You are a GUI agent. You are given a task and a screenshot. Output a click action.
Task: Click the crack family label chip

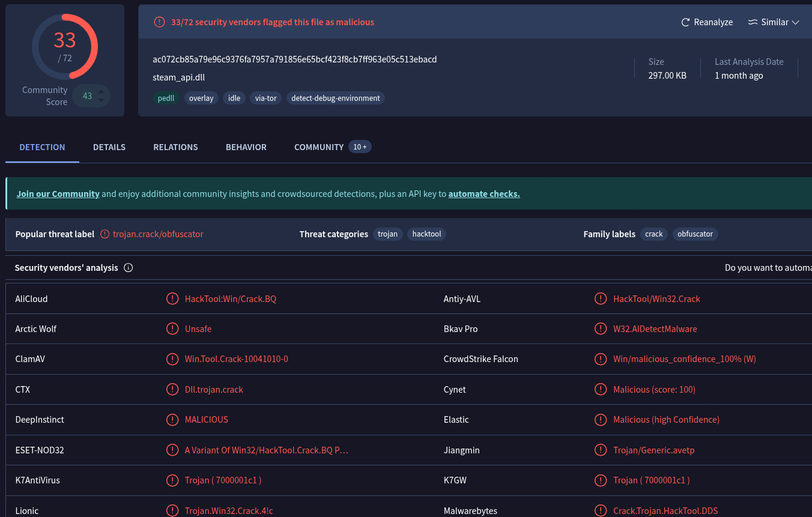(x=654, y=234)
